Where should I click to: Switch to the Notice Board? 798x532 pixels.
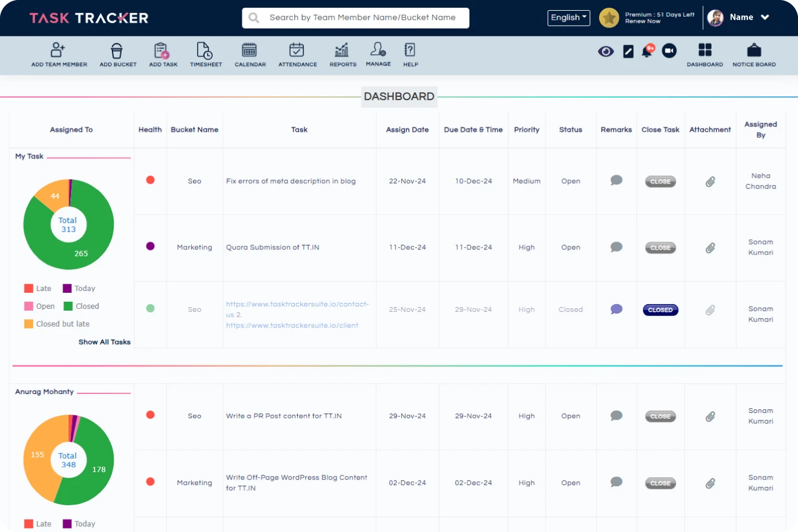[x=753, y=51]
